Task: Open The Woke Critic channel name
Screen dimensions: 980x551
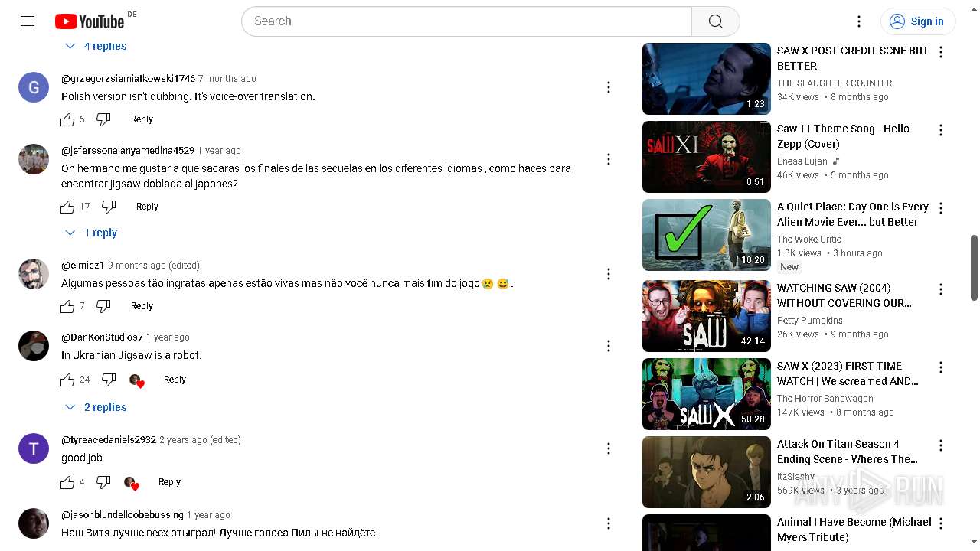Action: coord(809,240)
